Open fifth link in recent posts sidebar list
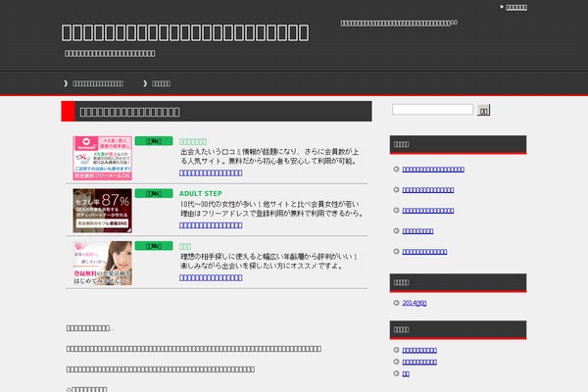This screenshot has width=588, height=392. tap(424, 252)
